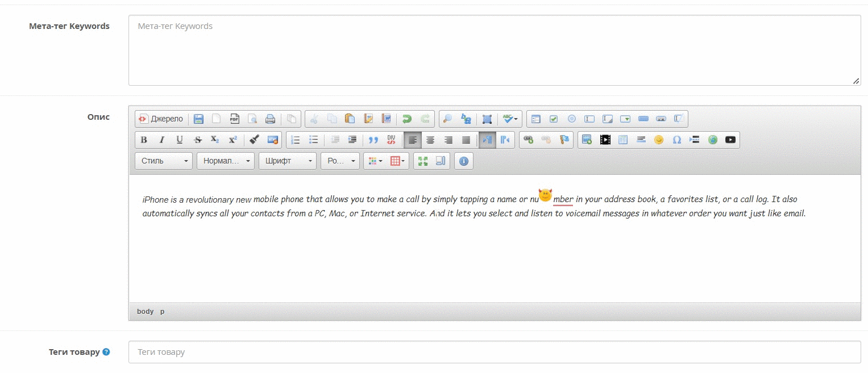
Task: Insert a bulleted list
Action: point(313,140)
